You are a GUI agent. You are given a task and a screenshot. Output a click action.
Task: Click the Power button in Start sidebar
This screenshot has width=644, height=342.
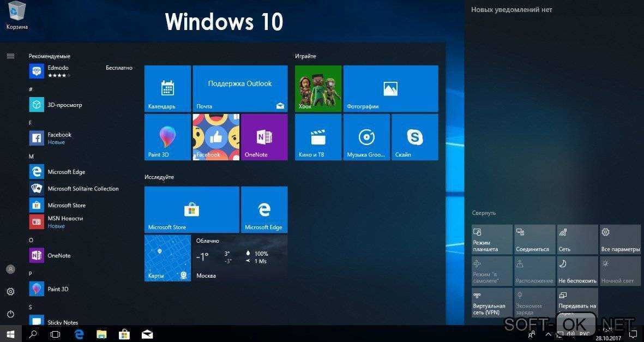(x=11, y=314)
